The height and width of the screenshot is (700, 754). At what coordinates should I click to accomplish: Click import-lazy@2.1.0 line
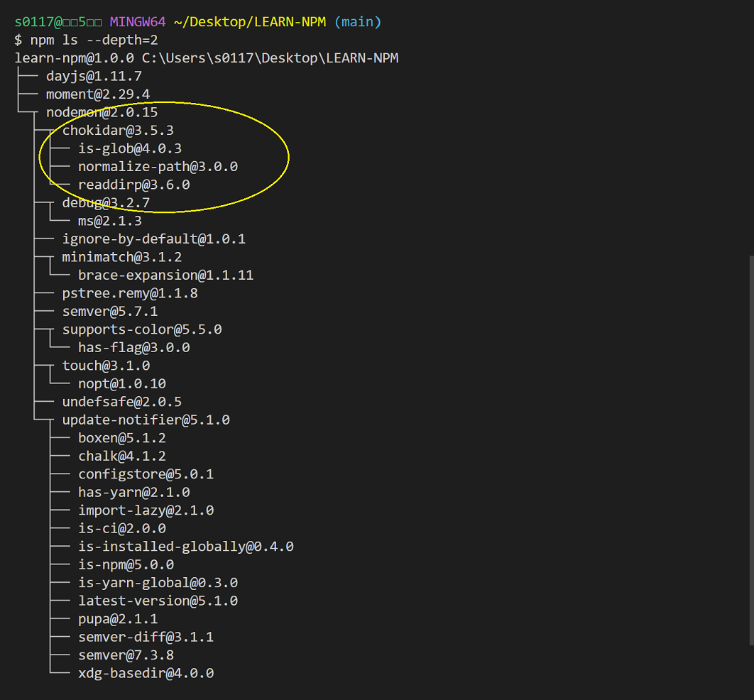pos(146,510)
